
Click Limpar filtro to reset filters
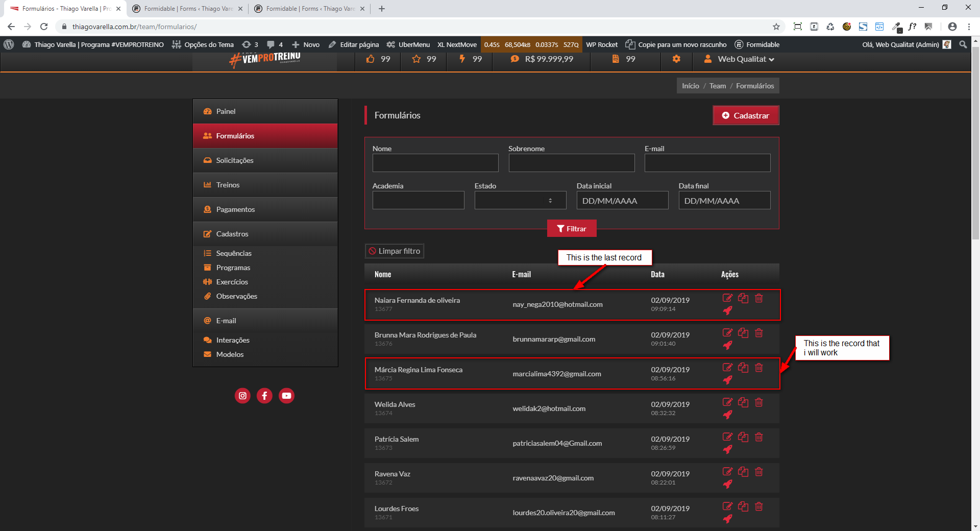pos(395,251)
